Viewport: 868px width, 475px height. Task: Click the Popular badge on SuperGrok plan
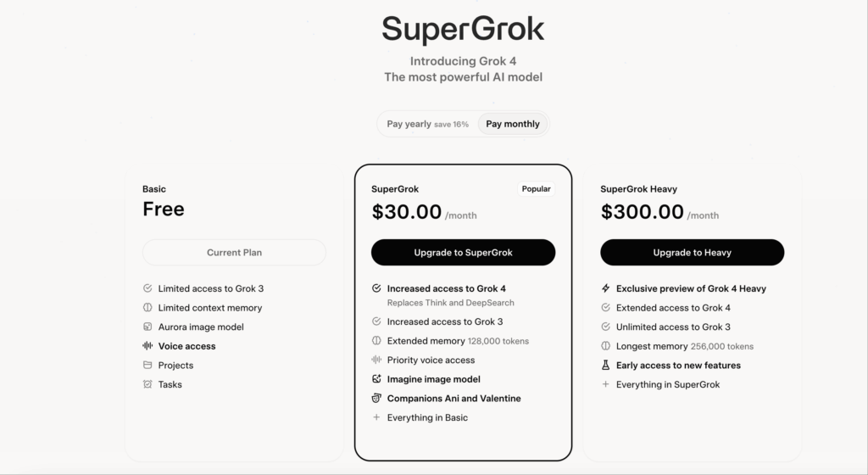pyautogui.click(x=536, y=189)
